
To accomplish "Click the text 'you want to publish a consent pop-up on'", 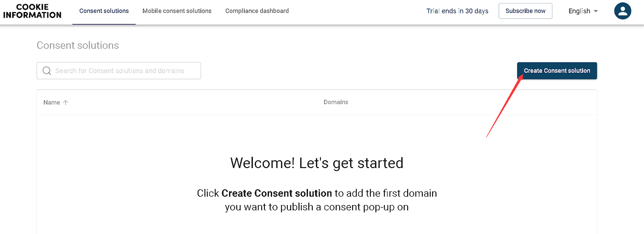I will 317,207.
